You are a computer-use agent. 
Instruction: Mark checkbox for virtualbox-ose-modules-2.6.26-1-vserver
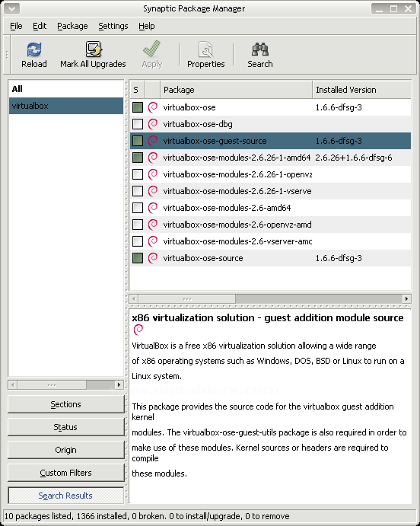click(x=138, y=191)
